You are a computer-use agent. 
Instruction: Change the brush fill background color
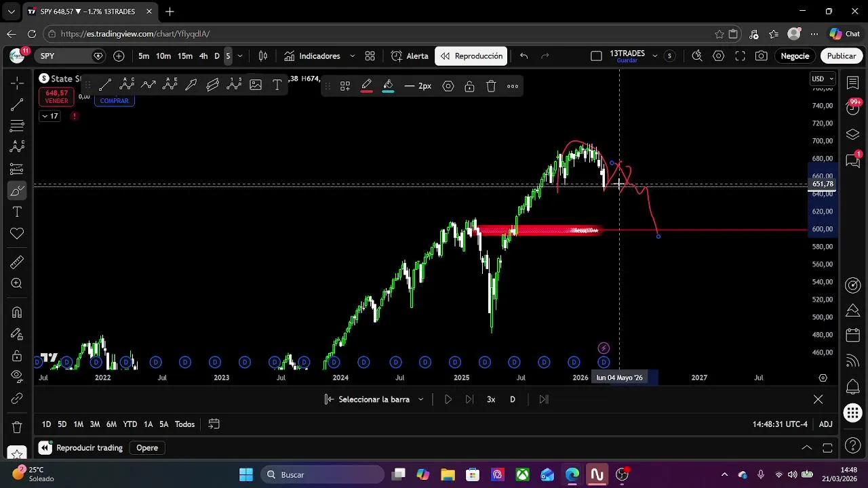pos(388,86)
